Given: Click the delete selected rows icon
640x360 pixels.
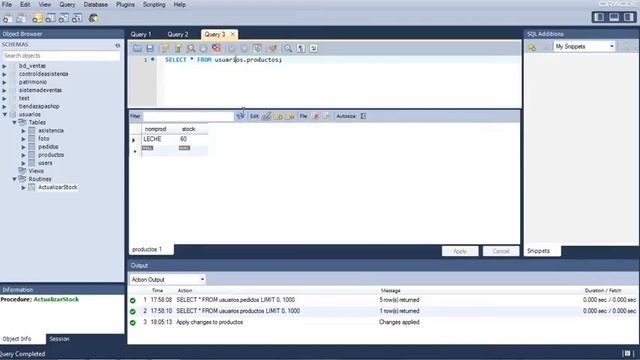Looking at the screenshot, I should [x=290, y=116].
